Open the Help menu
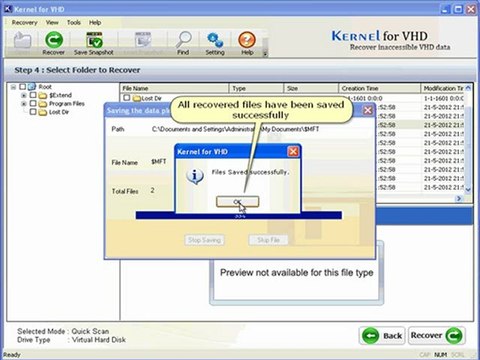 pos(95,22)
